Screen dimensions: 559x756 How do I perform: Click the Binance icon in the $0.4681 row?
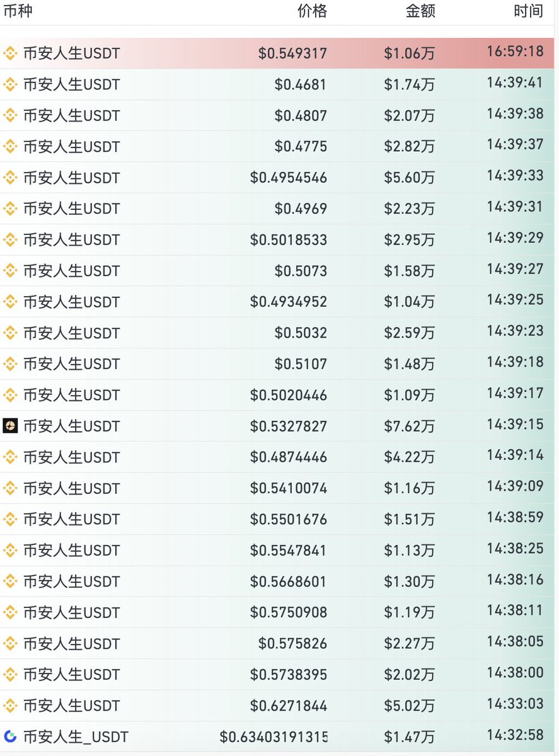pos(10,84)
